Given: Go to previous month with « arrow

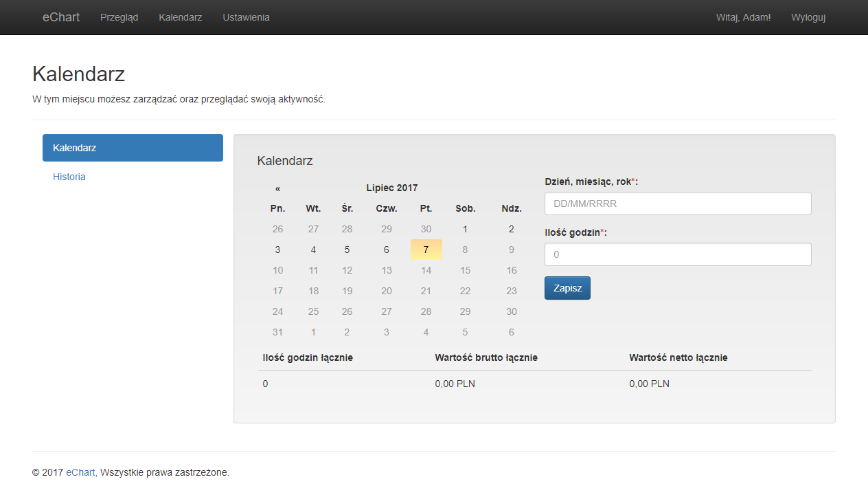Looking at the screenshot, I should point(277,188).
